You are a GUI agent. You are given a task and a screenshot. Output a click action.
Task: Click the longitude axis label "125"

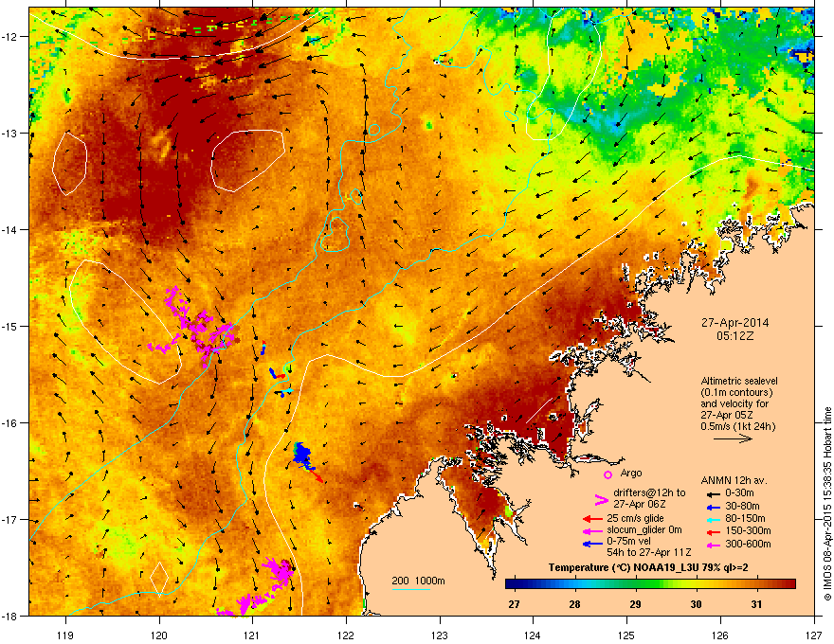coord(626,635)
